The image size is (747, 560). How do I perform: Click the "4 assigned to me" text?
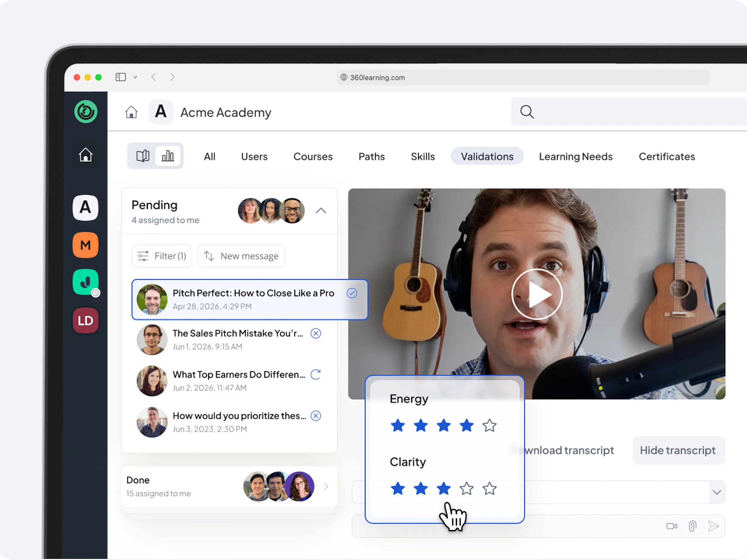[166, 220]
